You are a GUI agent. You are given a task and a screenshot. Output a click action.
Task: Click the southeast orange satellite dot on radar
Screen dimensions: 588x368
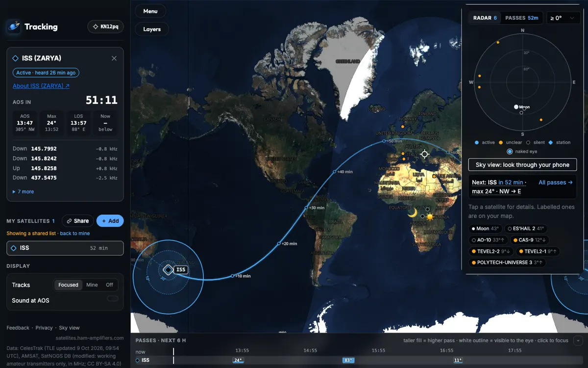point(541,120)
